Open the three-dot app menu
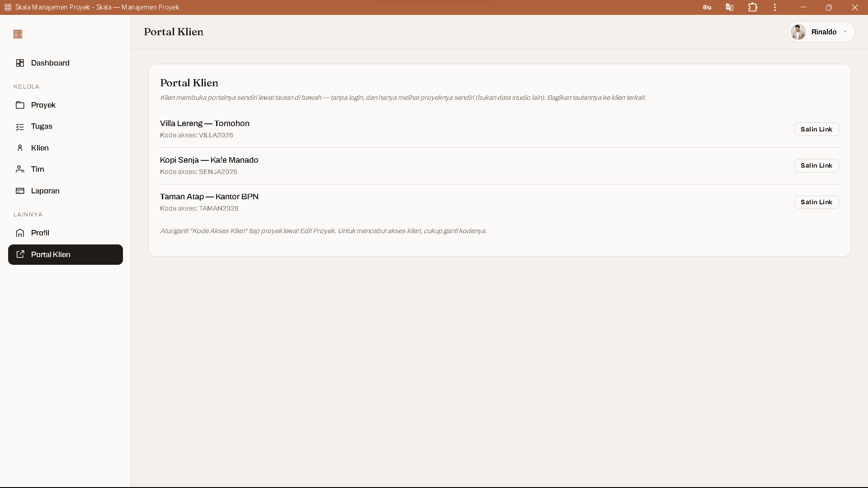 point(775,7)
